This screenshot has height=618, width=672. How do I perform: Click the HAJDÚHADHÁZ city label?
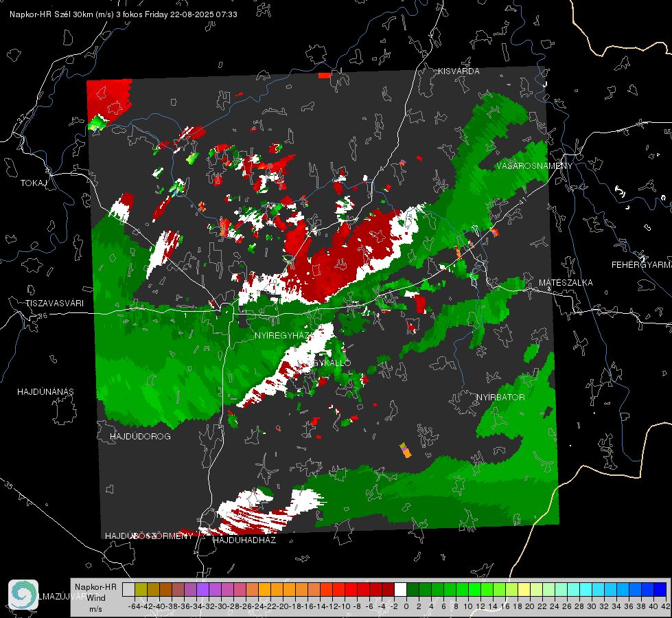click(x=244, y=540)
